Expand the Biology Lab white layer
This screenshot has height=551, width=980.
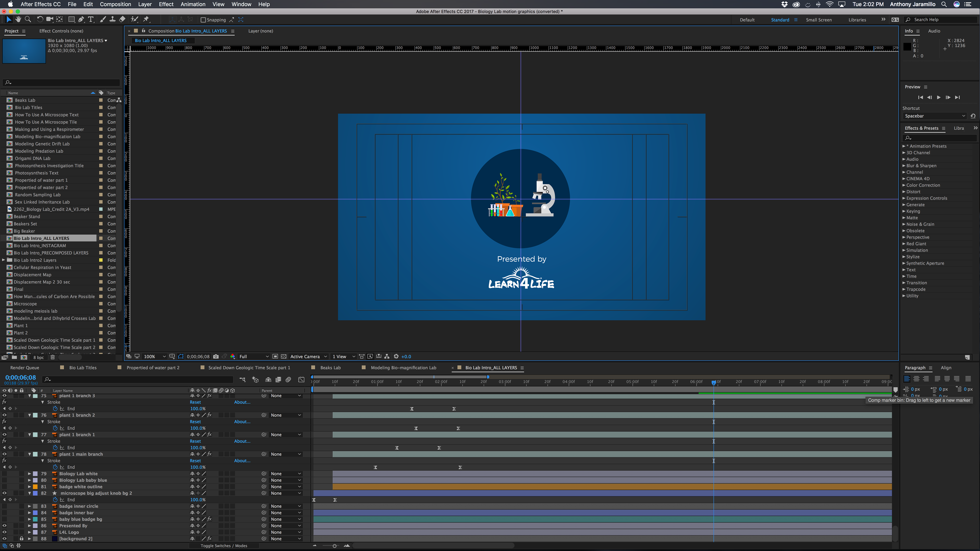pos(29,473)
